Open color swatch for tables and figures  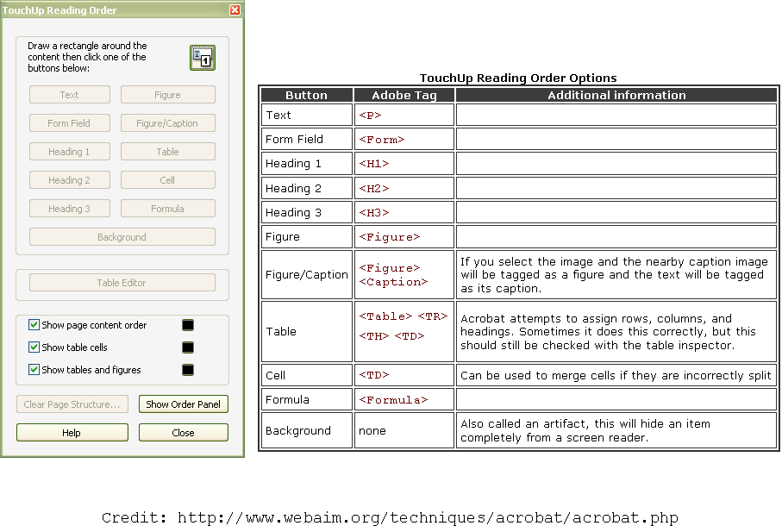pos(188,370)
